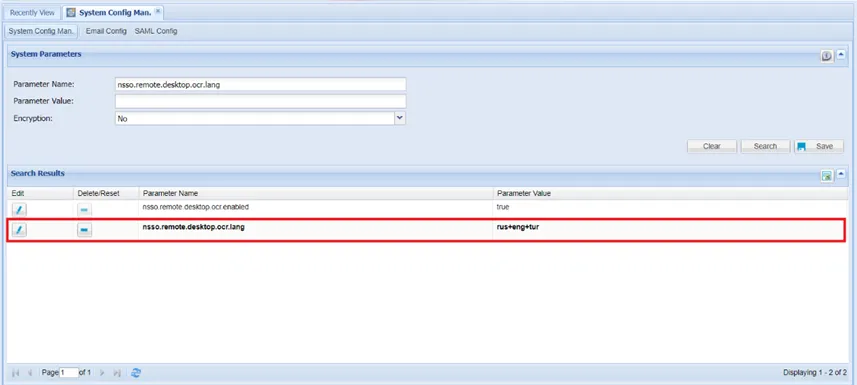Image resolution: width=857 pixels, height=385 pixels.
Task: Refresh the results grid in the pager
Action: click(136, 372)
